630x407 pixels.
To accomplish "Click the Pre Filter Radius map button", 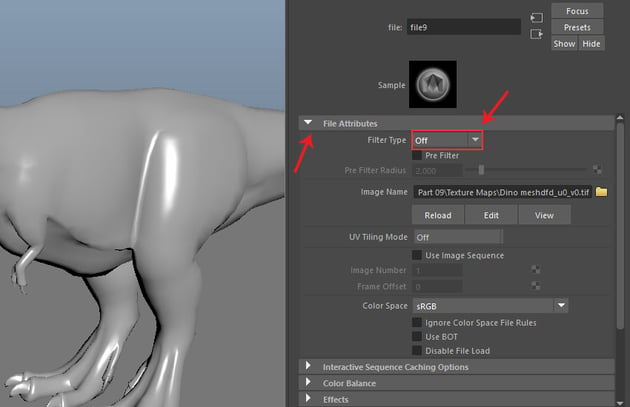I will point(597,170).
